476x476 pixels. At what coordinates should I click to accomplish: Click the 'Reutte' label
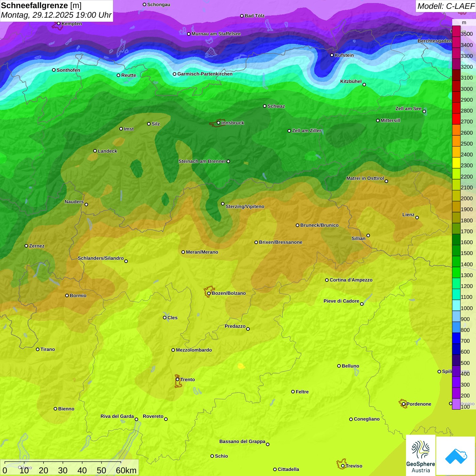click(x=129, y=75)
